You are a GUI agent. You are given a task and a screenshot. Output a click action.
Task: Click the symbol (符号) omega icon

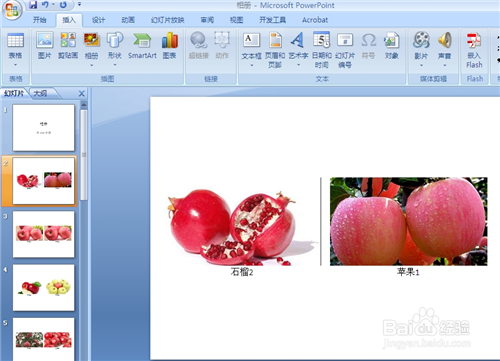pos(368,40)
